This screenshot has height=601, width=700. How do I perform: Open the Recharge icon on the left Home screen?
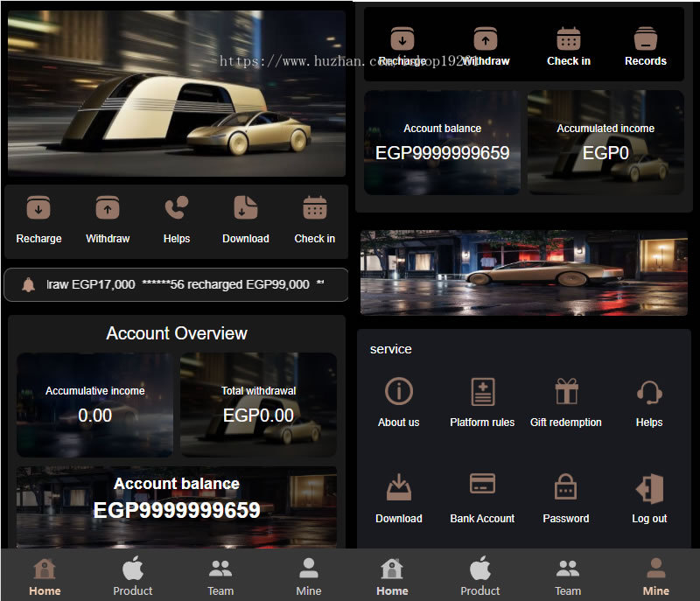[x=38, y=207]
